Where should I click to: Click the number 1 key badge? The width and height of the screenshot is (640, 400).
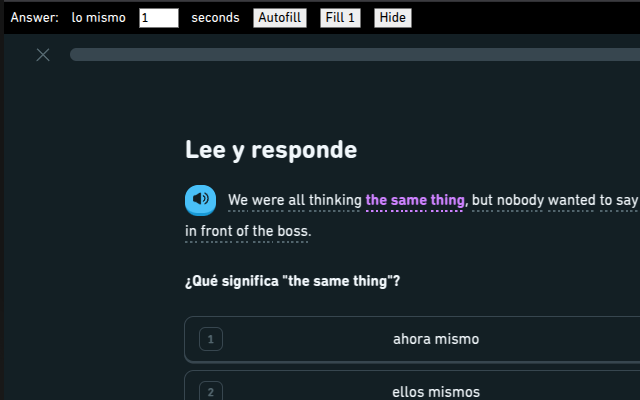tap(210, 339)
